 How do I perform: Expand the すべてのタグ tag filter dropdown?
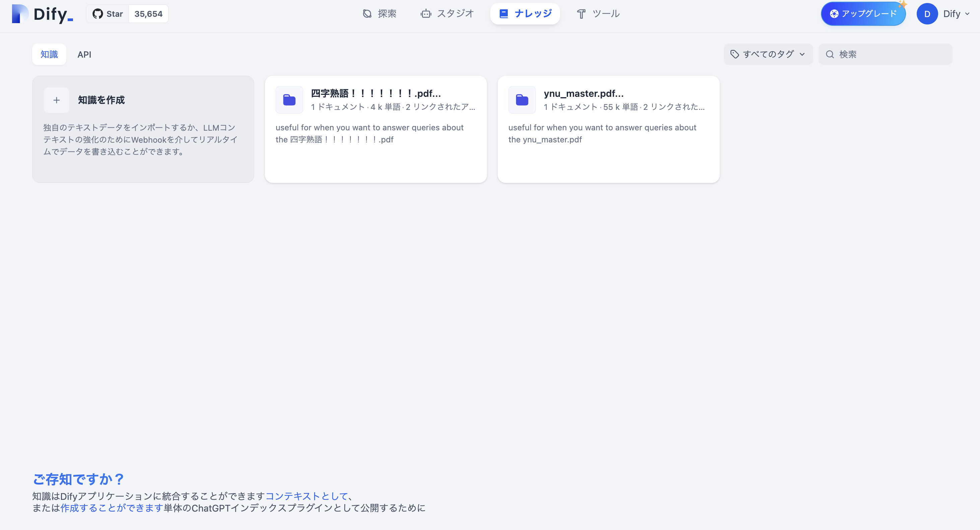click(x=768, y=54)
